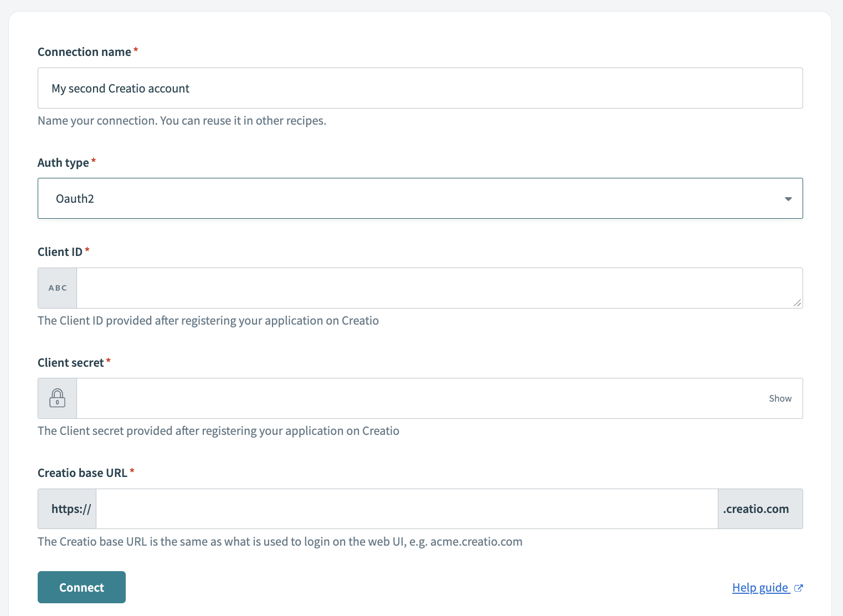Click the dropdown chevron on the Auth type selector
Viewport: 843px width, 616px height.
point(788,198)
